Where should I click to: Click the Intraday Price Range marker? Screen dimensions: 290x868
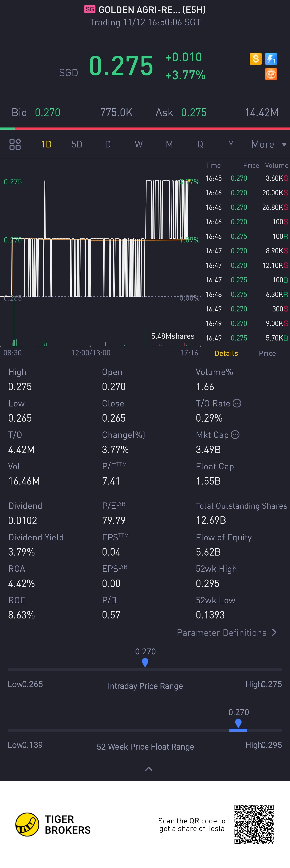click(145, 662)
